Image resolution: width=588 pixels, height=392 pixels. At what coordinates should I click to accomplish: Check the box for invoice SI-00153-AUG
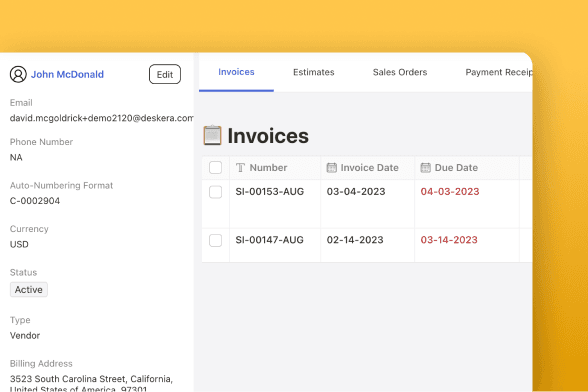coord(215,192)
